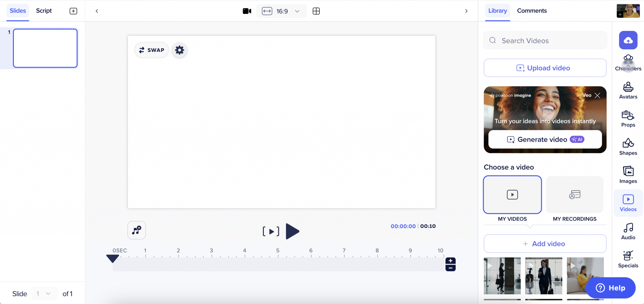Image resolution: width=644 pixels, height=304 pixels.
Task: Switch to the Comments tab
Action: click(x=531, y=10)
